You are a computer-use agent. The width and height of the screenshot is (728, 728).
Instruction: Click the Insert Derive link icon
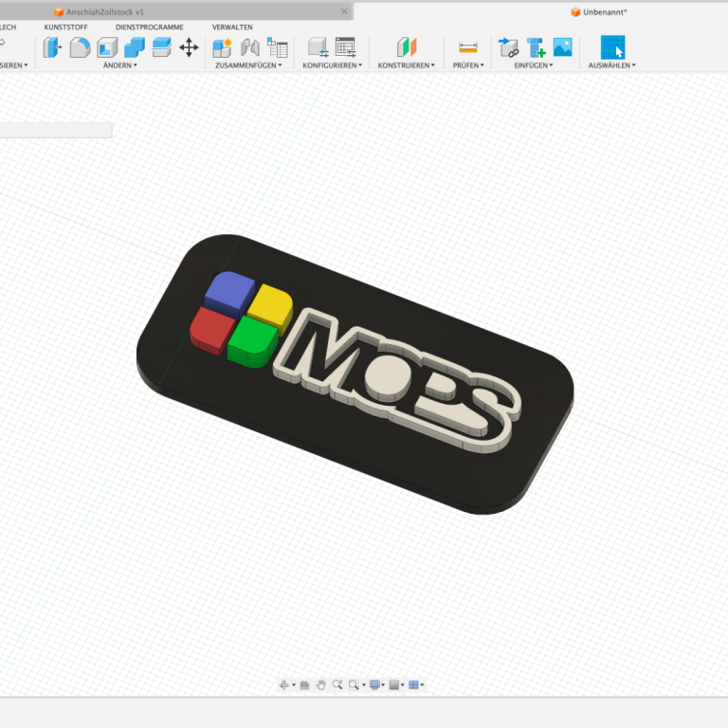(x=508, y=47)
